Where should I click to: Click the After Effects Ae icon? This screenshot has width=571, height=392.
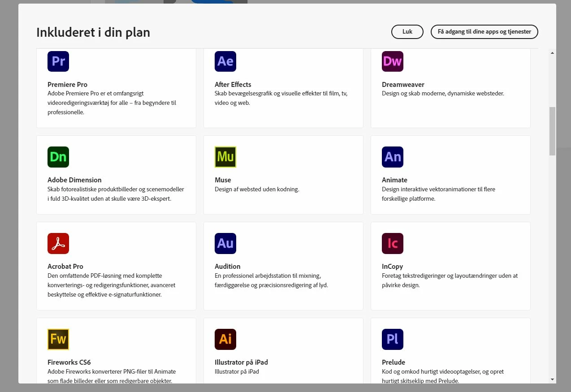pos(225,61)
